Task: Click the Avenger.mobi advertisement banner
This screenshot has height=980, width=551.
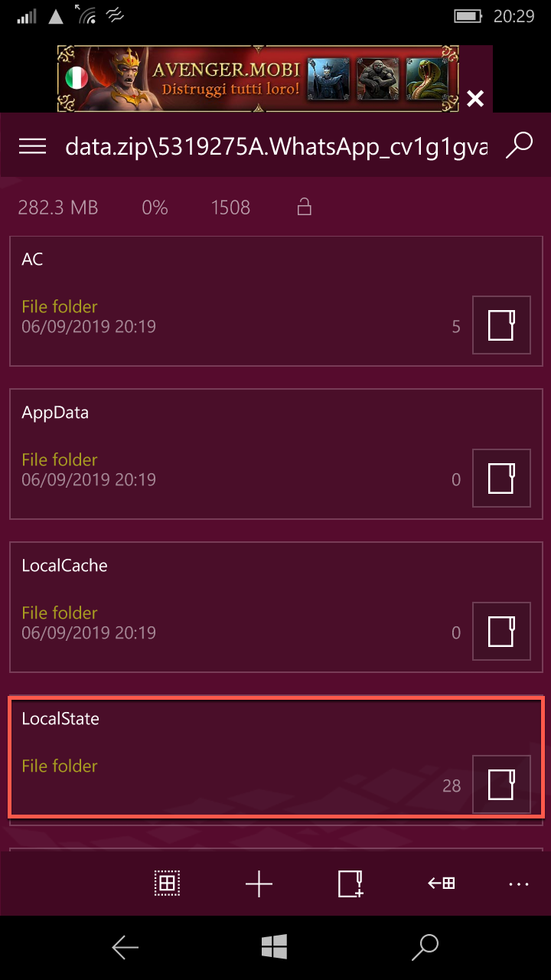Action: (259, 78)
